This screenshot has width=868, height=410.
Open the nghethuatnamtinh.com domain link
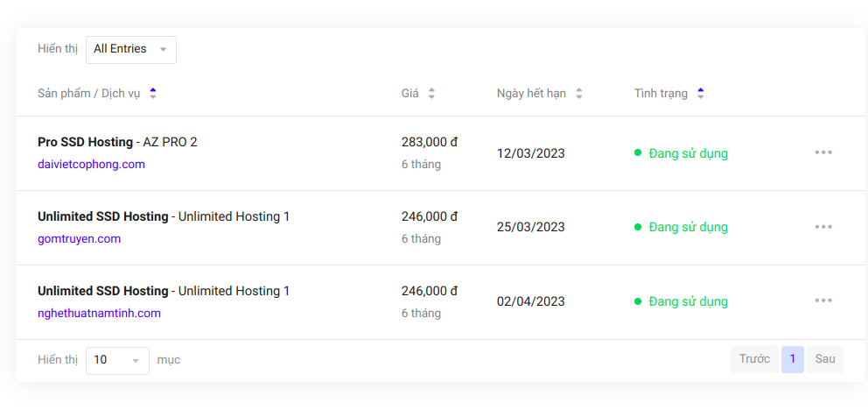pos(99,313)
